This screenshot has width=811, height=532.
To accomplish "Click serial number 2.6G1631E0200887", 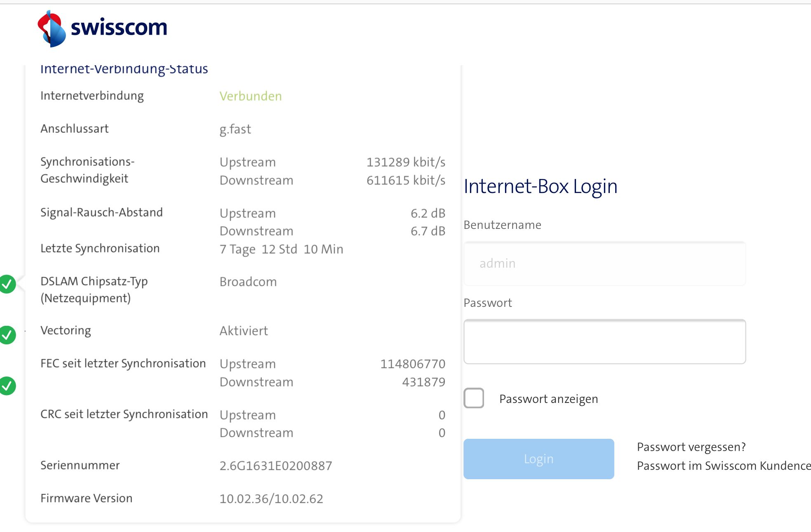I will pos(276,466).
